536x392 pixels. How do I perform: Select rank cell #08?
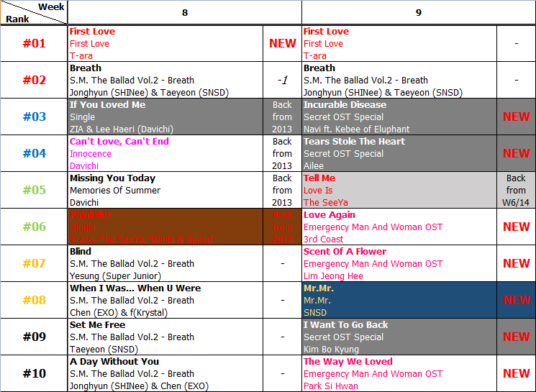coord(34,300)
